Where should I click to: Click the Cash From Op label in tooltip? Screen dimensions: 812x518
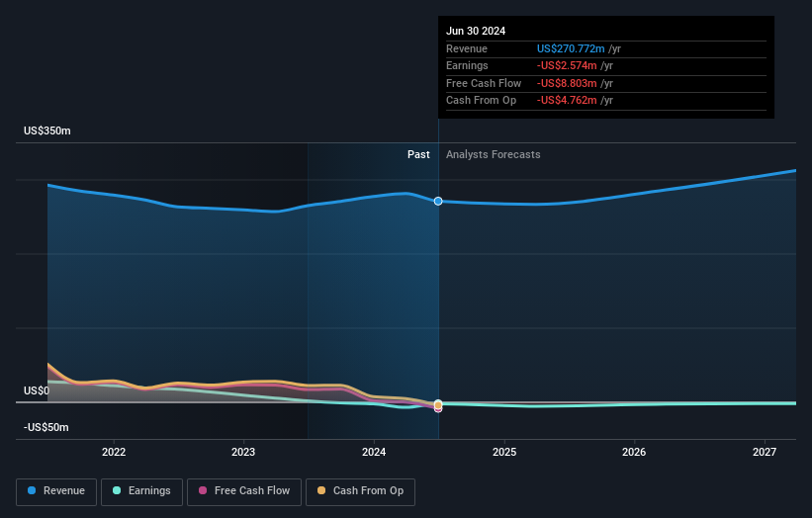[481, 101]
